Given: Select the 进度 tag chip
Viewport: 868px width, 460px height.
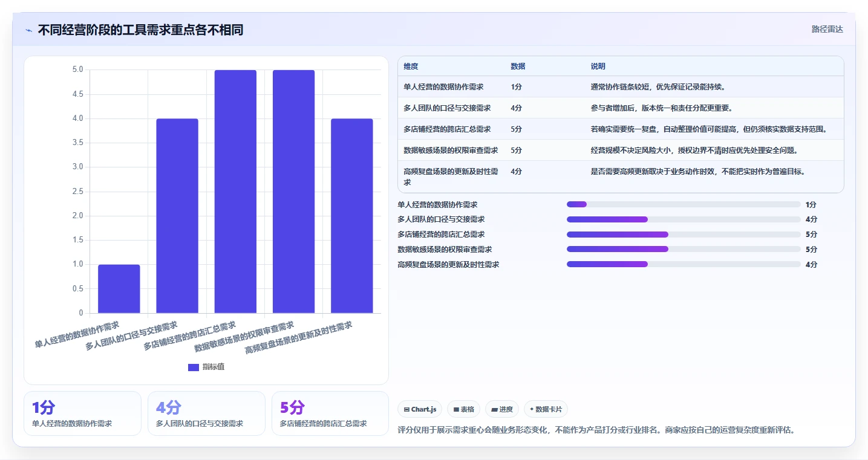Looking at the screenshot, I should click(502, 409).
